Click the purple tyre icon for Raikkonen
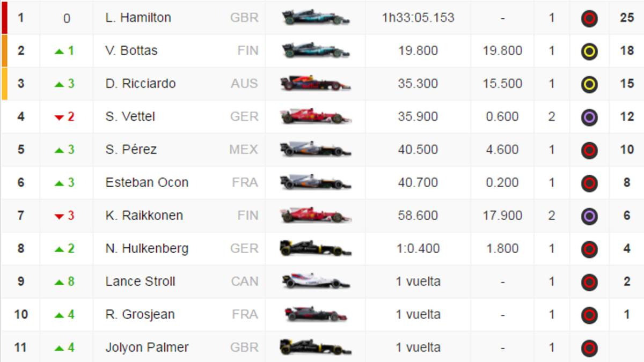Screen dimensions: 644x362 [x=589, y=216]
